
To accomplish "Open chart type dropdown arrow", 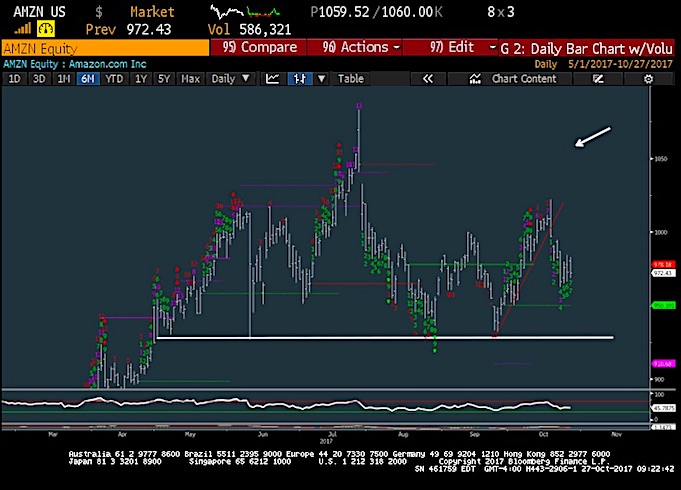I will click(x=321, y=79).
